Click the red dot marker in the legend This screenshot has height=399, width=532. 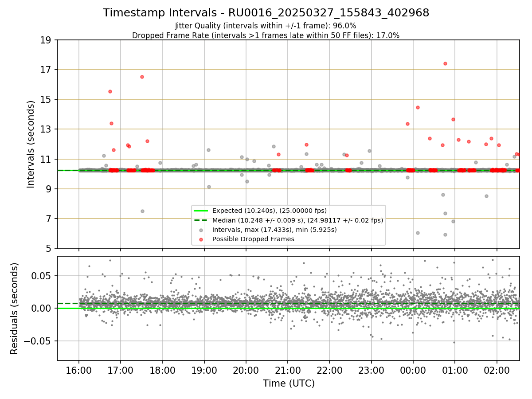[201, 239]
